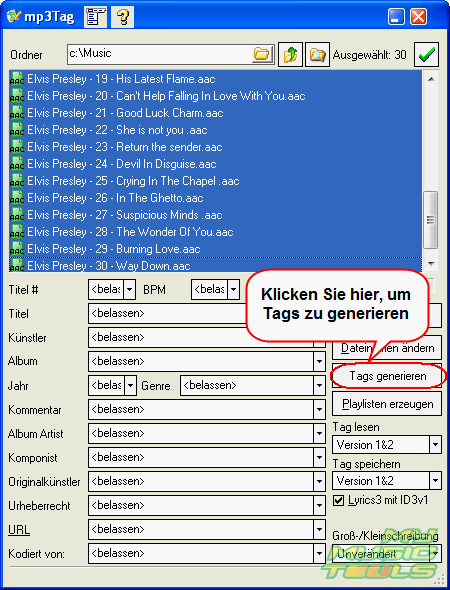Click the Tags generieren button

388,376
